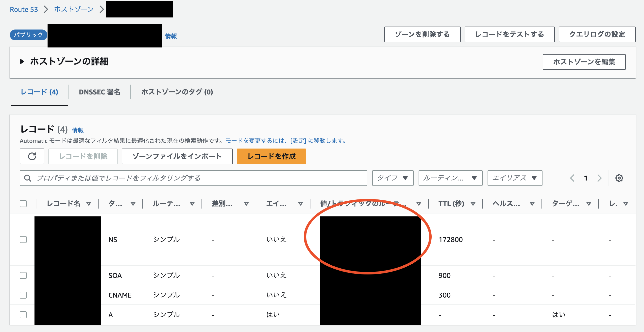
Task: Check the select-all records checkbox
Action: tap(23, 204)
